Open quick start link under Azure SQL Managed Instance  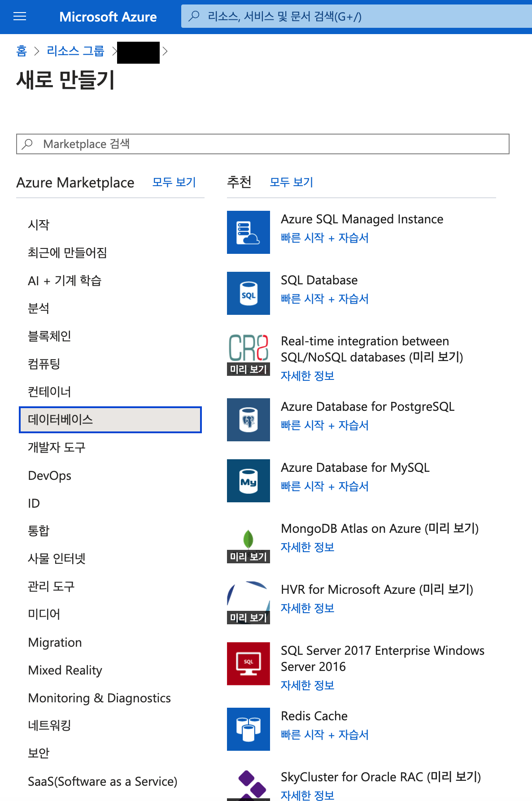pos(325,238)
